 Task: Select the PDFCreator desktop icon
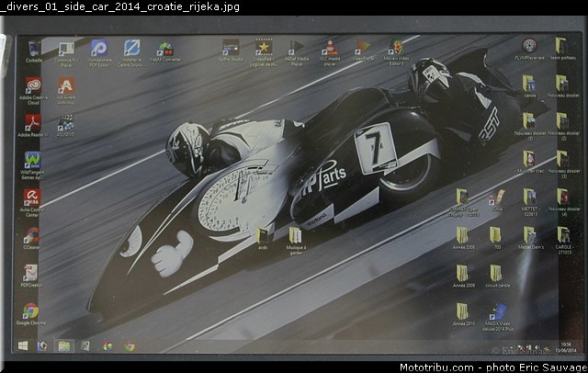coord(31,276)
